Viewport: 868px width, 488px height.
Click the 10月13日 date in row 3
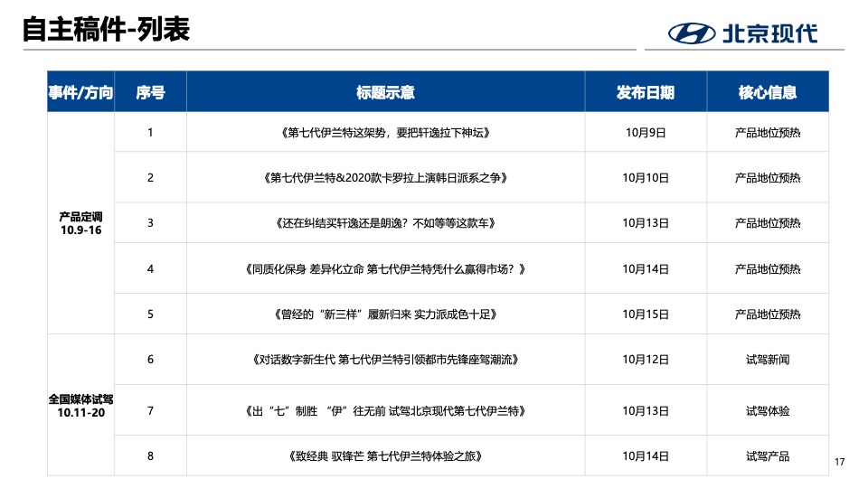pos(646,223)
